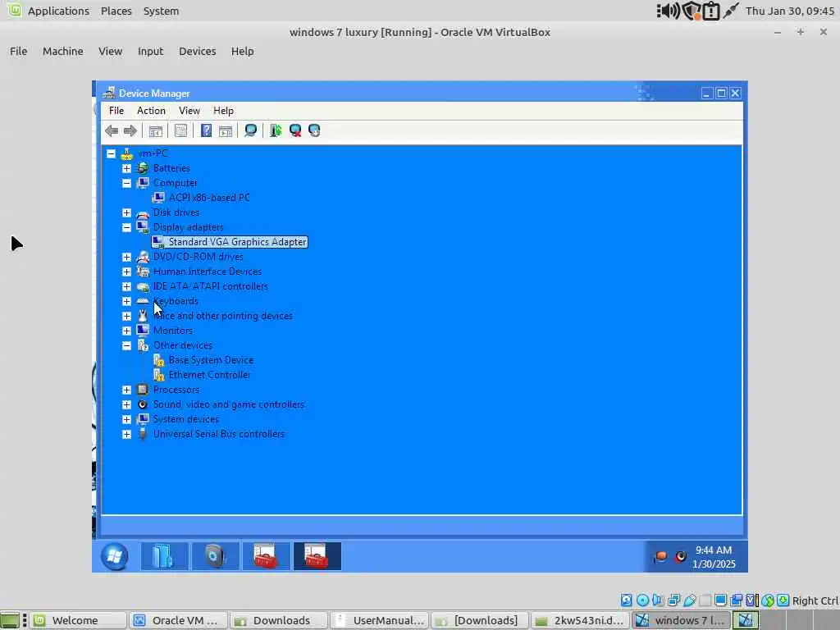Switch to Oracle VM window in host taskbar

point(178,620)
